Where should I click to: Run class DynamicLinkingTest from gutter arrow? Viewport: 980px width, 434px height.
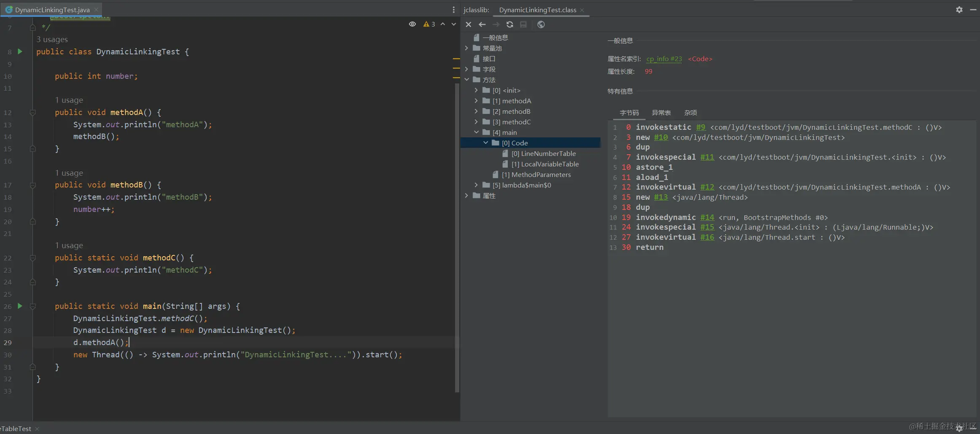coord(20,51)
